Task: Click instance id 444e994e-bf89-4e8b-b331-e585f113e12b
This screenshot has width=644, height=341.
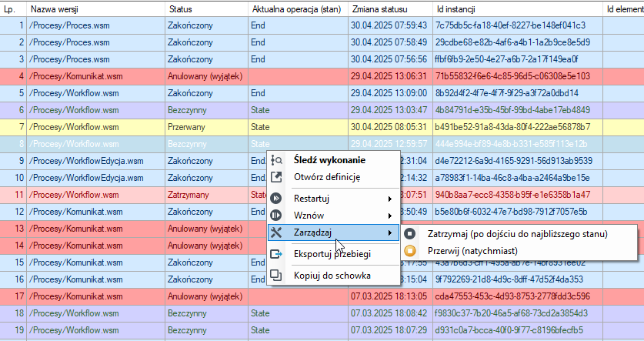Action: [x=518, y=144]
